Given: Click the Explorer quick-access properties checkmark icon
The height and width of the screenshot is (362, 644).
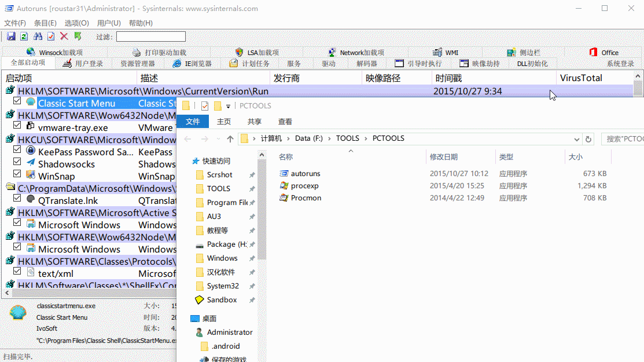Looking at the screenshot, I should click(x=204, y=106).
